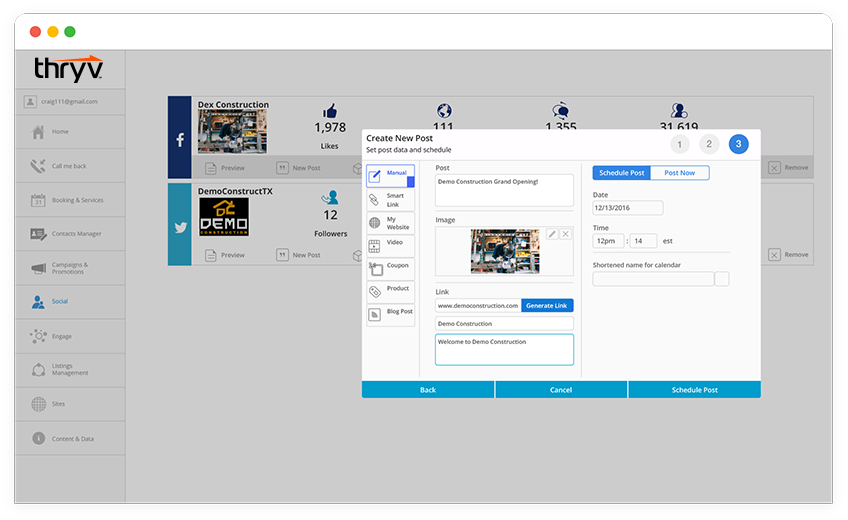Image resolution: width=848 pixels, height=520 pixels.
Task: Click the Generate Link button
Action: point(547,305)
